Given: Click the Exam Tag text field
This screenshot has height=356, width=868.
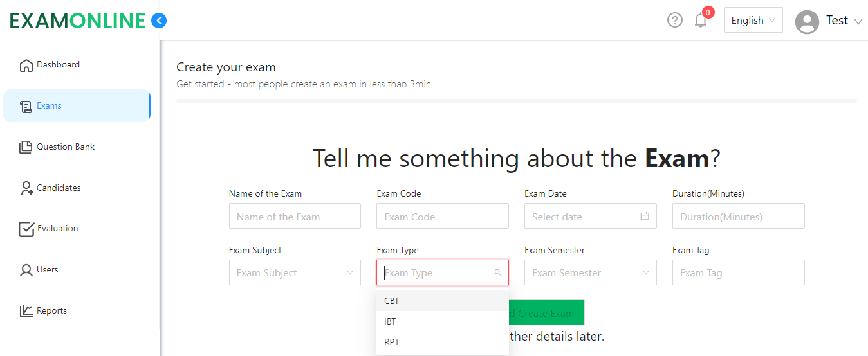Looking at the screenshot, I should tap(738, 272).
